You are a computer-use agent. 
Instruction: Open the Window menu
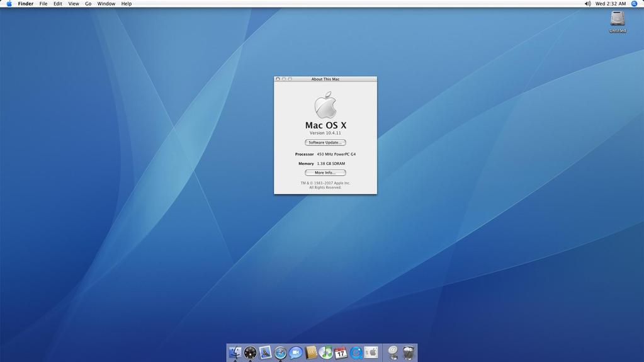(106, 4)
